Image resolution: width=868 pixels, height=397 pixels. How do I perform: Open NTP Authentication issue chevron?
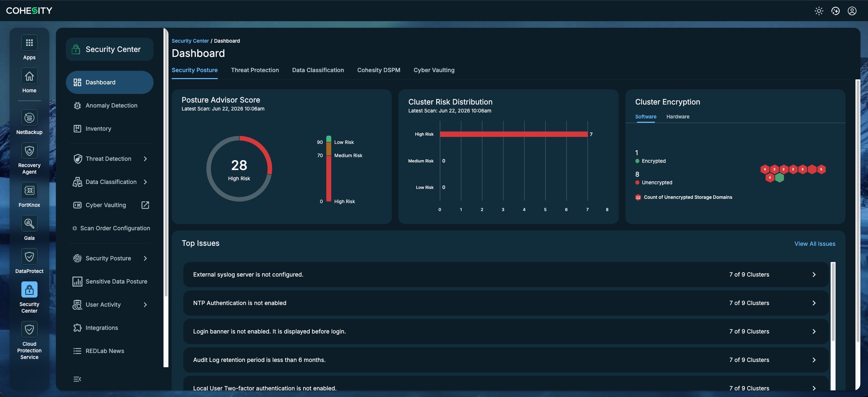(814, 303)
